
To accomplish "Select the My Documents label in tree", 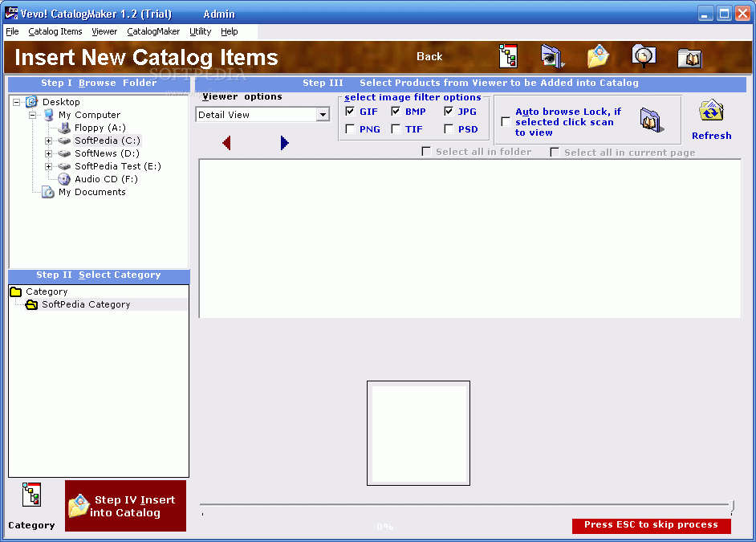I will (92, 192).
